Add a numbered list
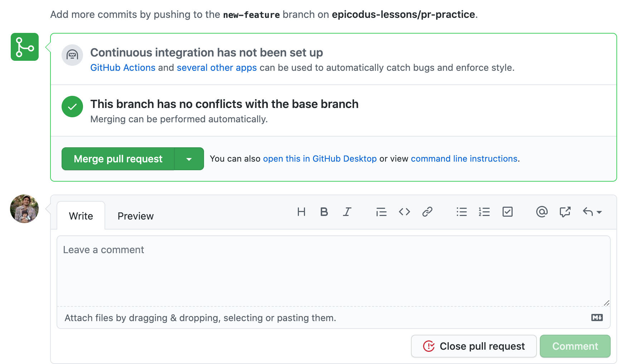This screenshot has height=364, width=625. 484,212
